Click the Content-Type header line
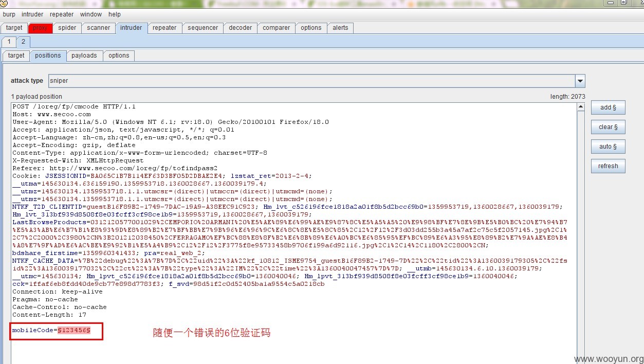This screenshot has height=364, width=644. coord(140,153)
